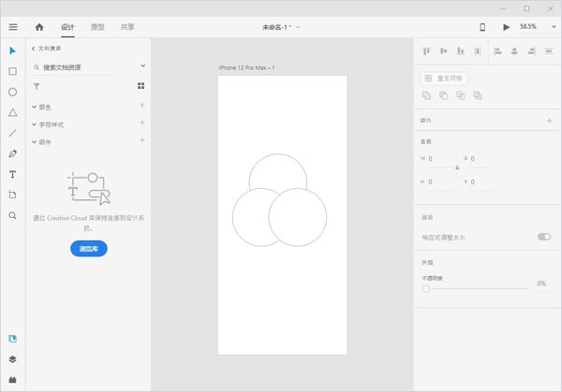Click the blue 浏览库 button
Image resolution: width=562 pixels, height=392 pixels.
(x=89, y=249)
